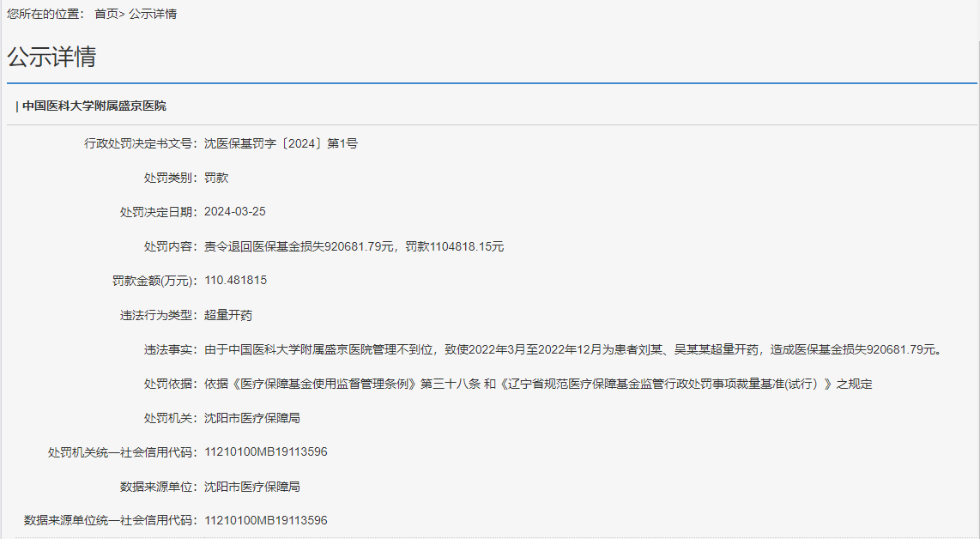Click the document number 沈医保基罚字〔2024〕第1号
The height and width of the screenshot is (539, 980).
tap(281, 143)
